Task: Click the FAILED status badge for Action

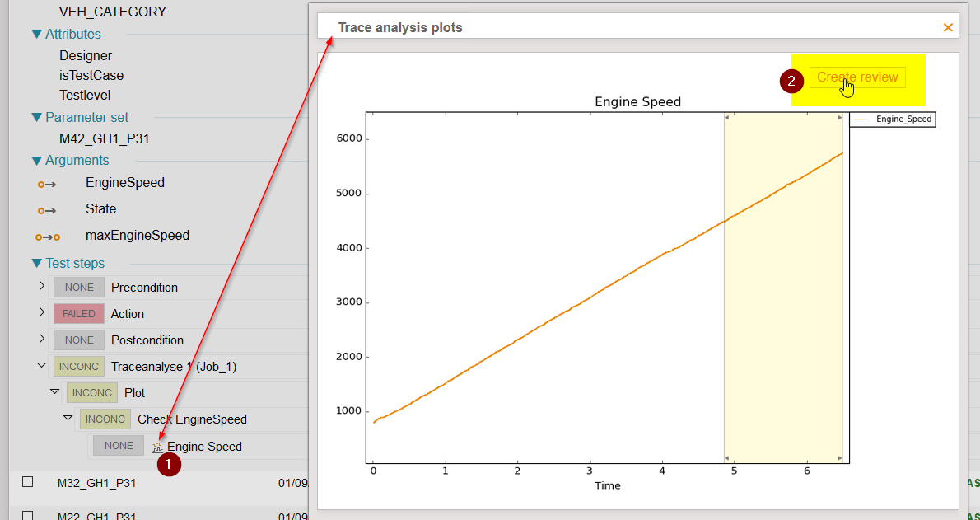Action: (79, 314)
